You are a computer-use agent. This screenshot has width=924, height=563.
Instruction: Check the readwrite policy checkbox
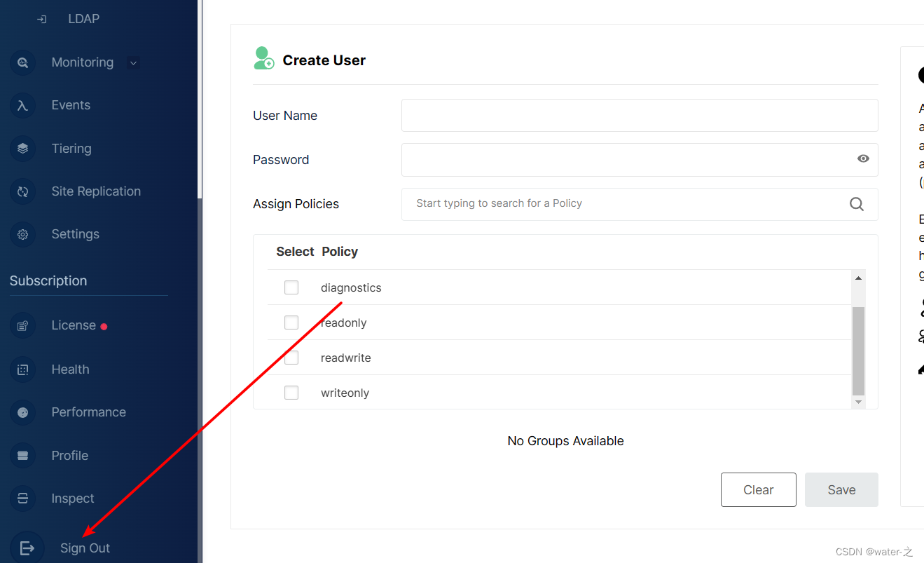(x=291, y=358)
